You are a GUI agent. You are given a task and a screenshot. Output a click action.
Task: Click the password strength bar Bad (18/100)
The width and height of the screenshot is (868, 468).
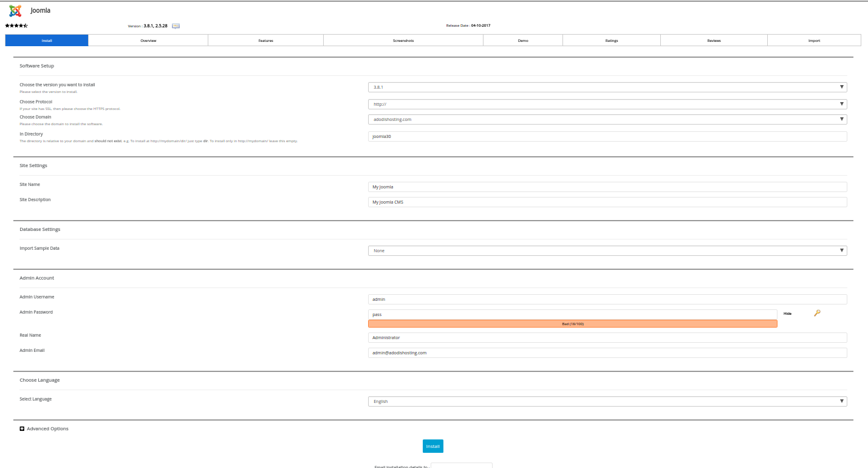pyautogui.click(x=573, y=324)
